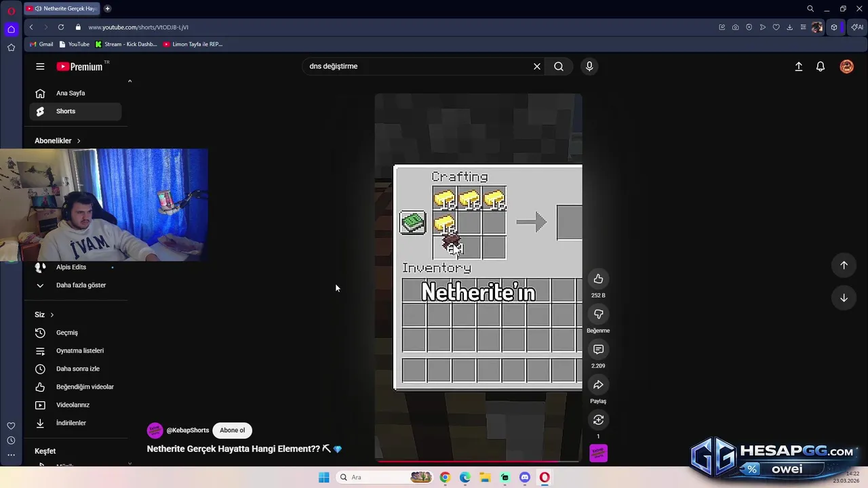Open File Explorer from taskbar

485,477
